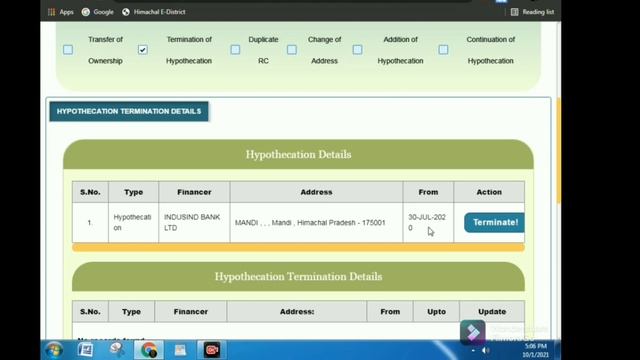Click the Terminate! button for INDUSIND BANK
Image resolution: width=640 pixels, height=360 pixels.
494,222
